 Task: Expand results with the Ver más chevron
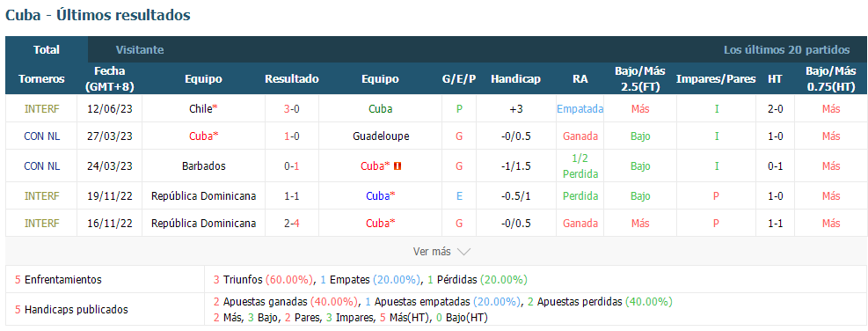(463, 252)
